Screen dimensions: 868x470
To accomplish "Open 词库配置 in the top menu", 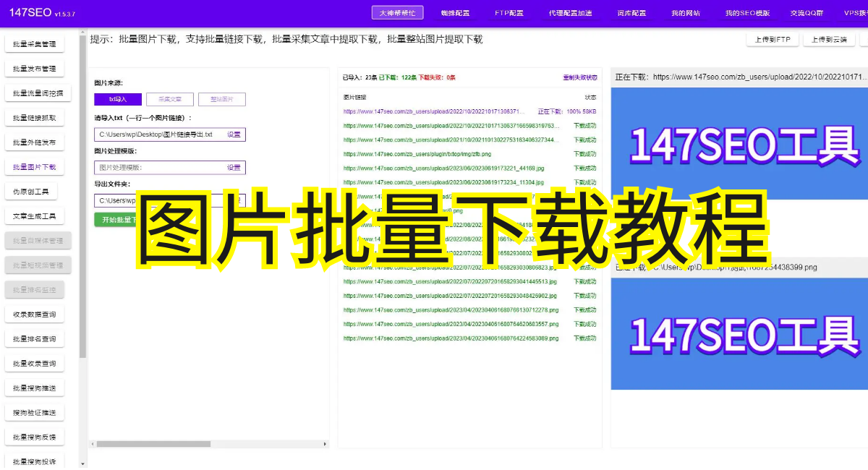I will tap(631, 13).
